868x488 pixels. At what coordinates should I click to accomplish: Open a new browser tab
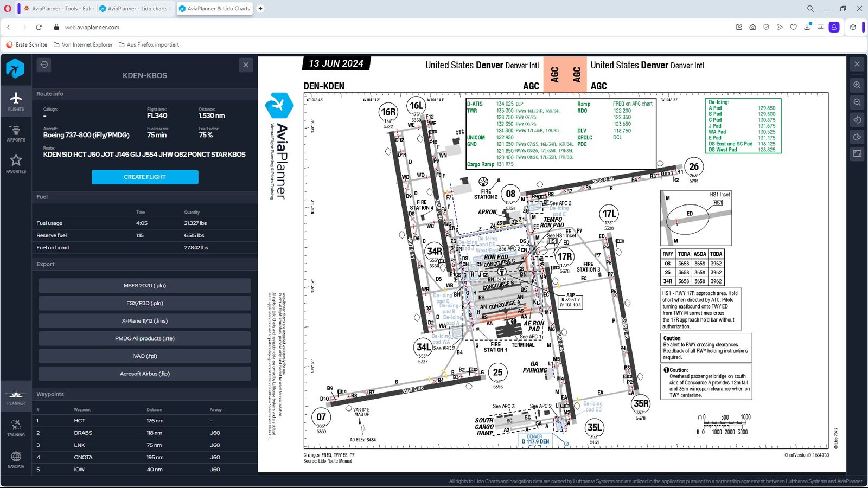(x=260, y=9)
